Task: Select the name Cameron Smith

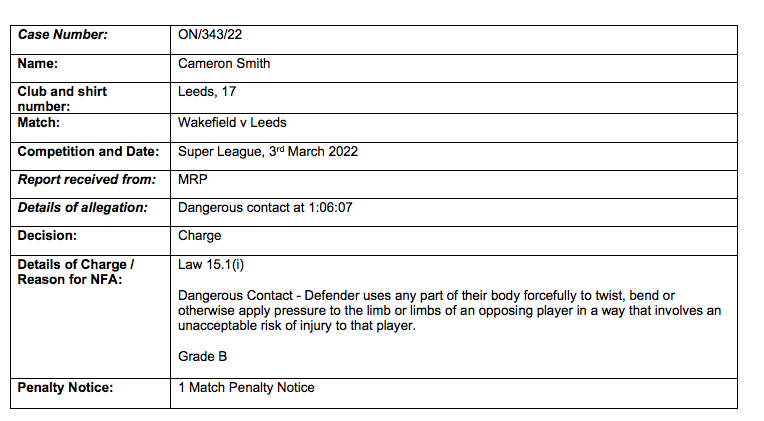Action: tap(224, 64)
